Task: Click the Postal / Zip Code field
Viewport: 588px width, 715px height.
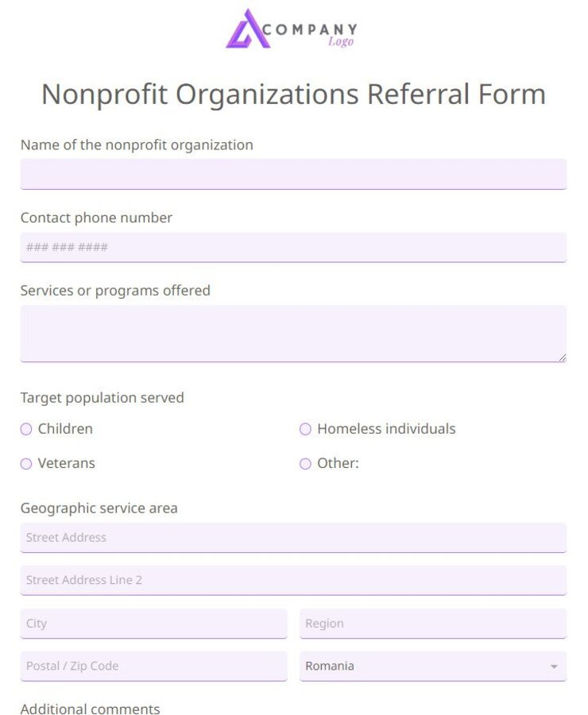Action: (153, 666)
